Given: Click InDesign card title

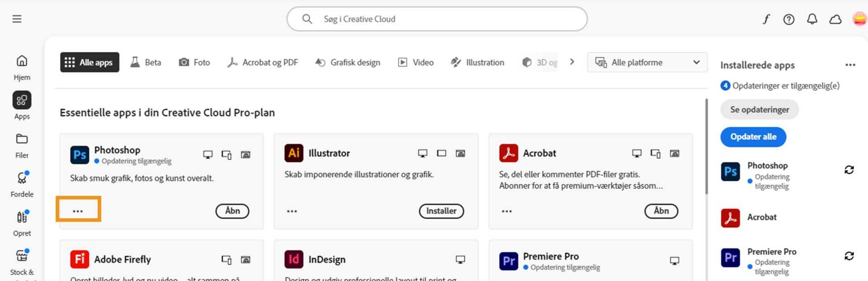Looking at the screenshot, I should (327, 259).
